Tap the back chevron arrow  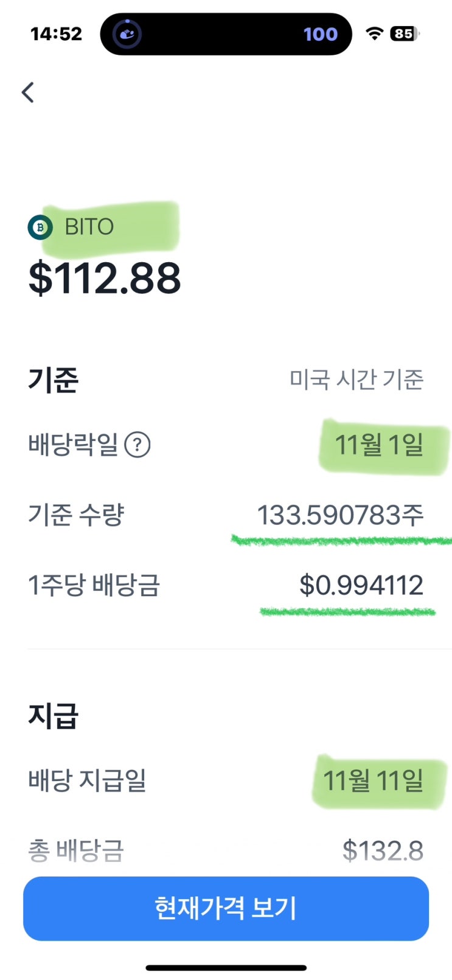pos(28,92)
